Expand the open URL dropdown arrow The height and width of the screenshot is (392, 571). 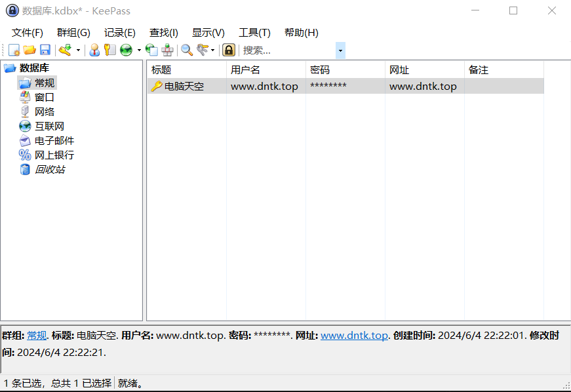tap(139, 50)
